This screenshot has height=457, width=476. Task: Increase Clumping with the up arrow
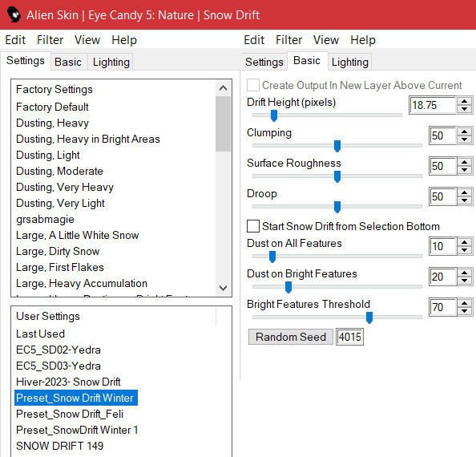(464, 131)
